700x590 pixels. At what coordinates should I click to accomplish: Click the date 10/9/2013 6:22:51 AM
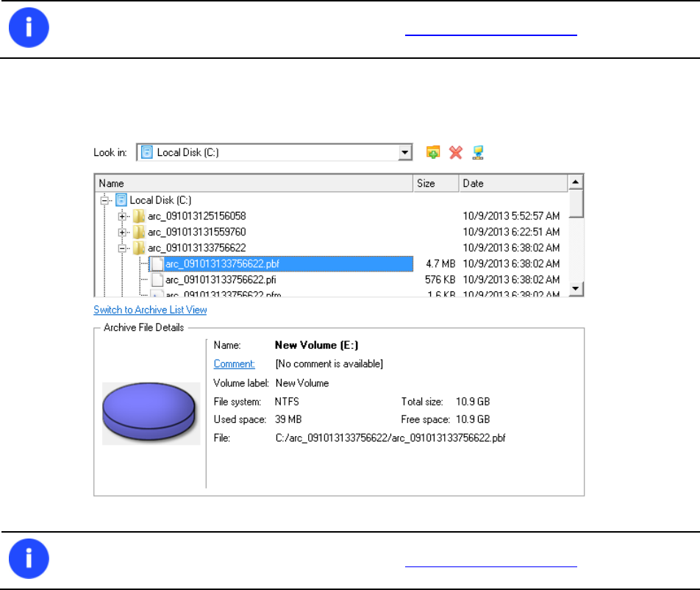pyautogui.click(x=511, y=232)
